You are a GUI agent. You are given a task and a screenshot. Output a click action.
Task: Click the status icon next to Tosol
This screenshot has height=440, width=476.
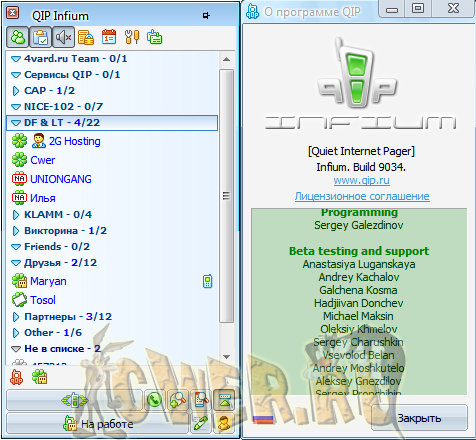coord(19,300)
